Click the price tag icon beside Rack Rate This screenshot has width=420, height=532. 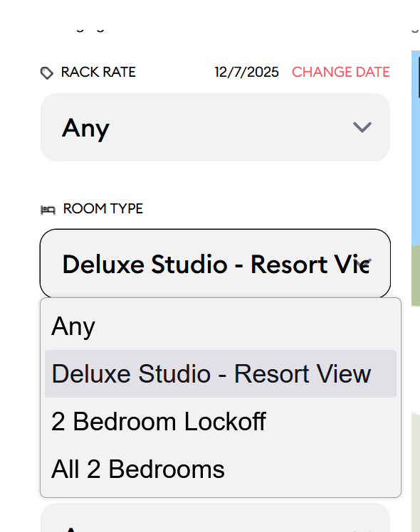[x=47, y=73]
